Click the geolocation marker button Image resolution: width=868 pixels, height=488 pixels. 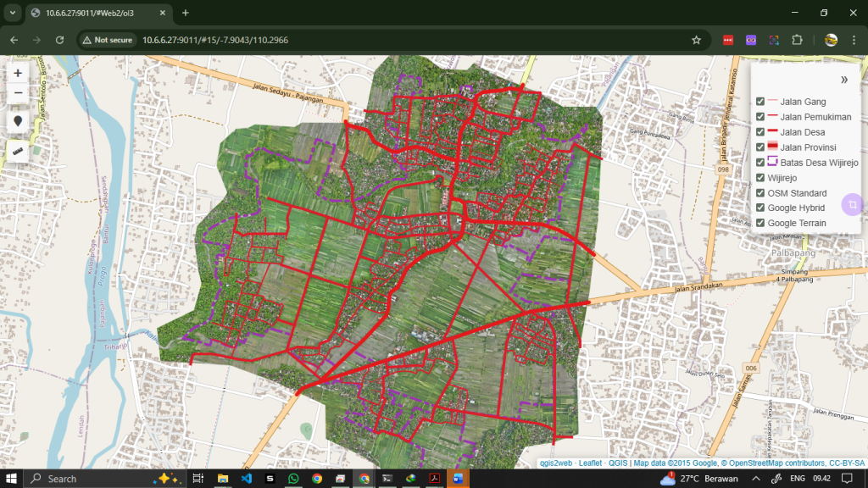coord(18,121)
